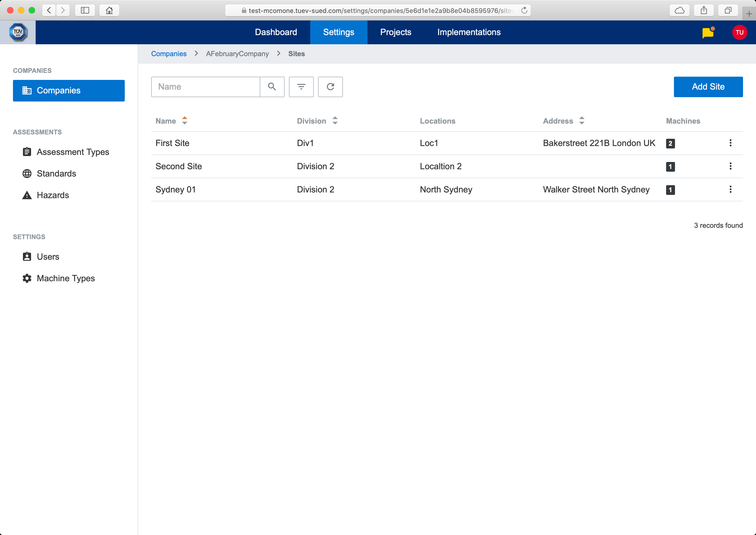Click the TÜV SÜD logo
Image resolution: width=756 pixels, height=535 pixels.
coord(18,32)
